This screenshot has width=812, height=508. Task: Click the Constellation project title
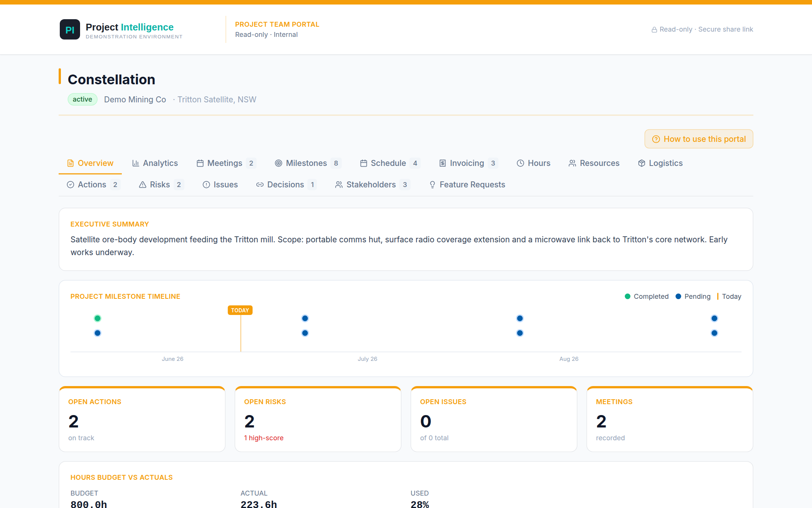(x=111, y=80)
